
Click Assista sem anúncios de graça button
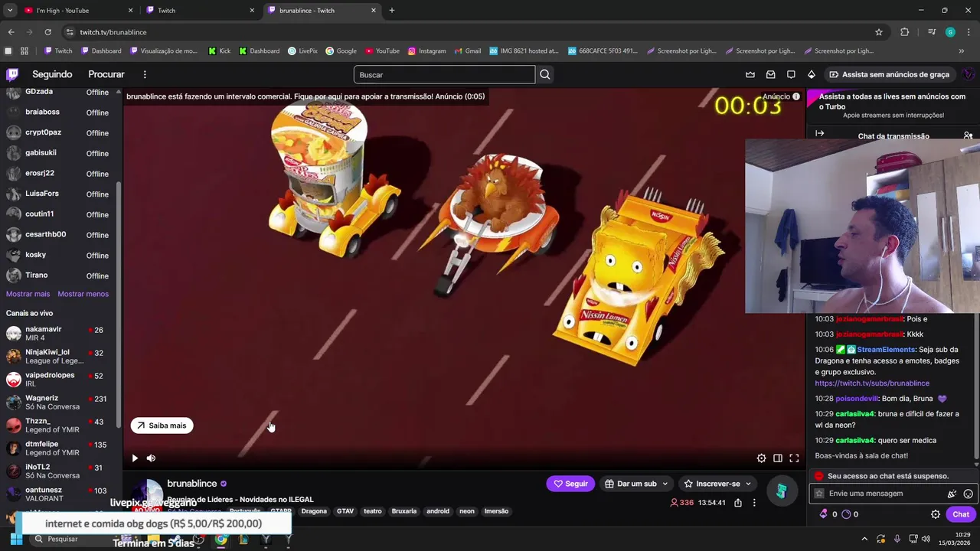coord(889,74)
